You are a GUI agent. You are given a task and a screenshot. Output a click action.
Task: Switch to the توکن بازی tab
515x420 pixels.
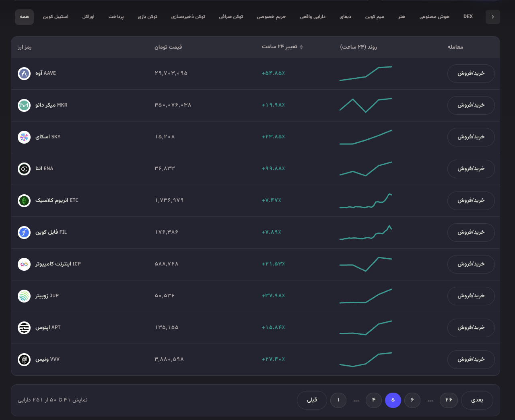point(148,17)
